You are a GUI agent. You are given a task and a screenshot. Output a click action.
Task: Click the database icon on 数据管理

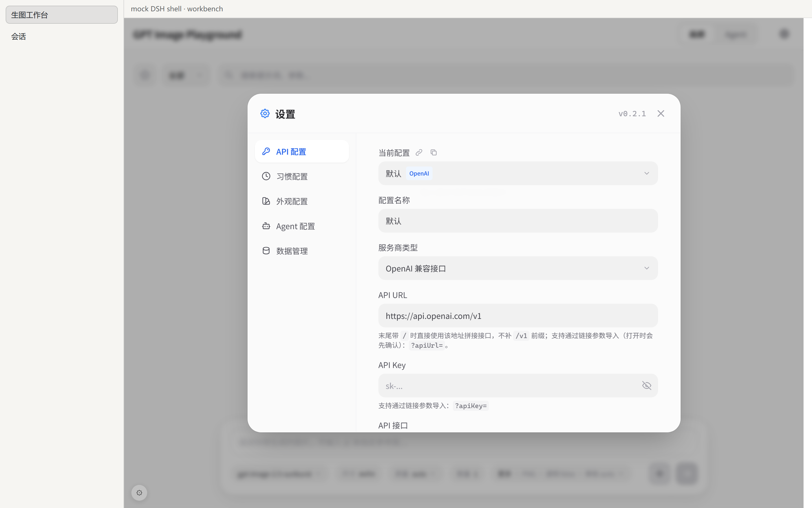(x=266, y=251)
